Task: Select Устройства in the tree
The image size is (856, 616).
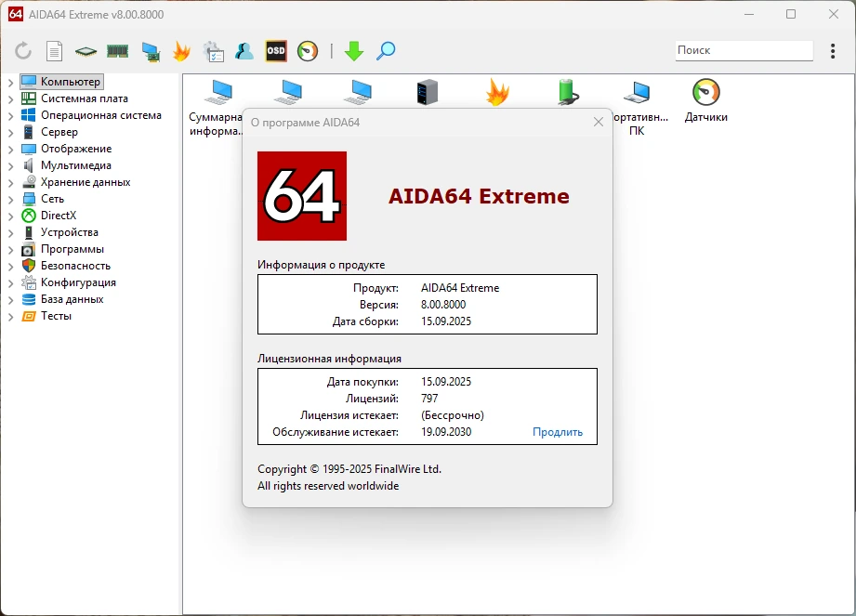Action: pyautogui.click(x=59, y=232)
